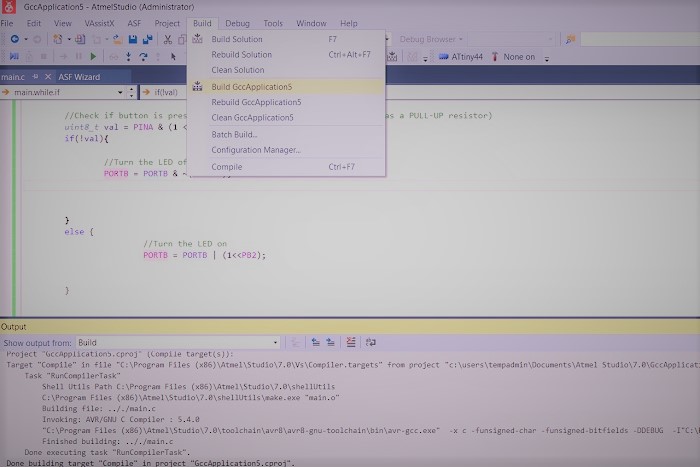Open the View menu
This screenshot has height=467, width=700.
62,23
